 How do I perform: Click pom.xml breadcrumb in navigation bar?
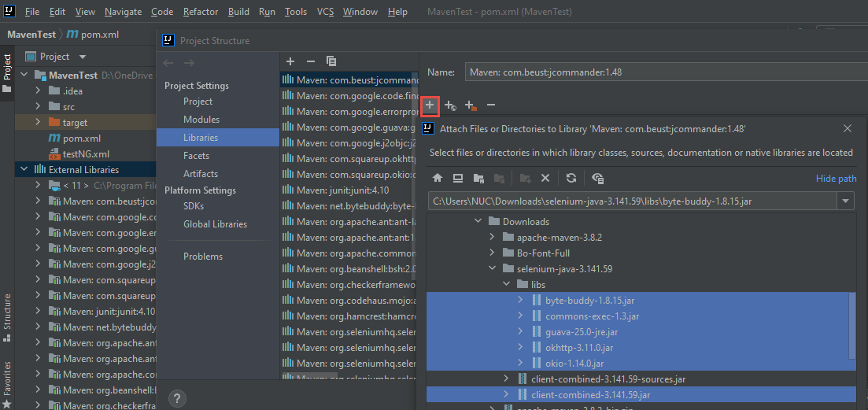(x=93, y=35)
